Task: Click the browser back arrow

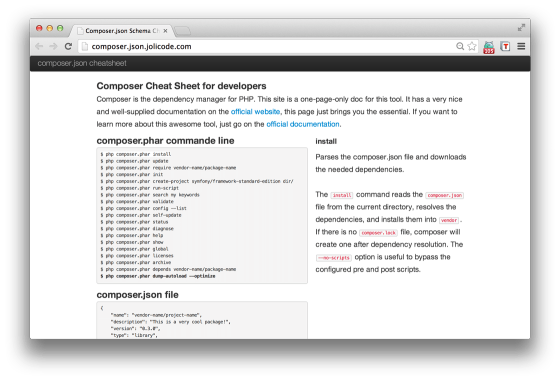Action: 39,46
